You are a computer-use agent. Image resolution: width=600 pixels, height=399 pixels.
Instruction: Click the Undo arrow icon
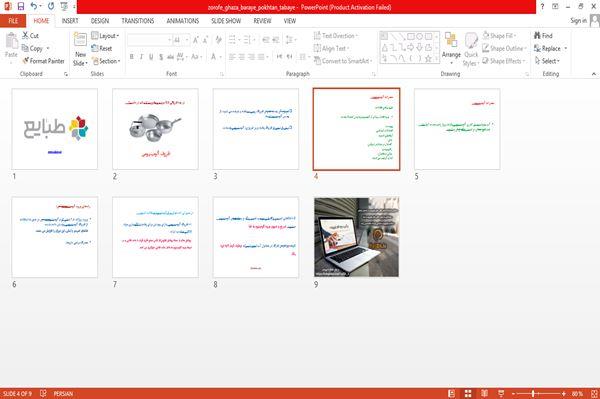click(x=34, y=6)
